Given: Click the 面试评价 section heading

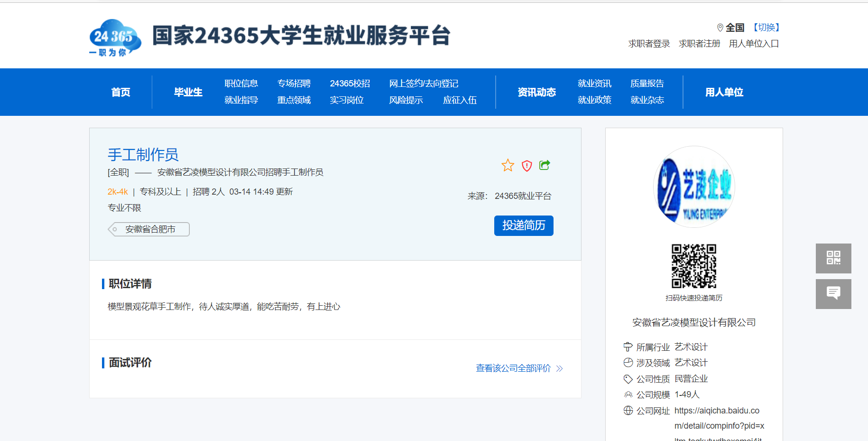Looking at the screenshot, I should pos(130,363).
